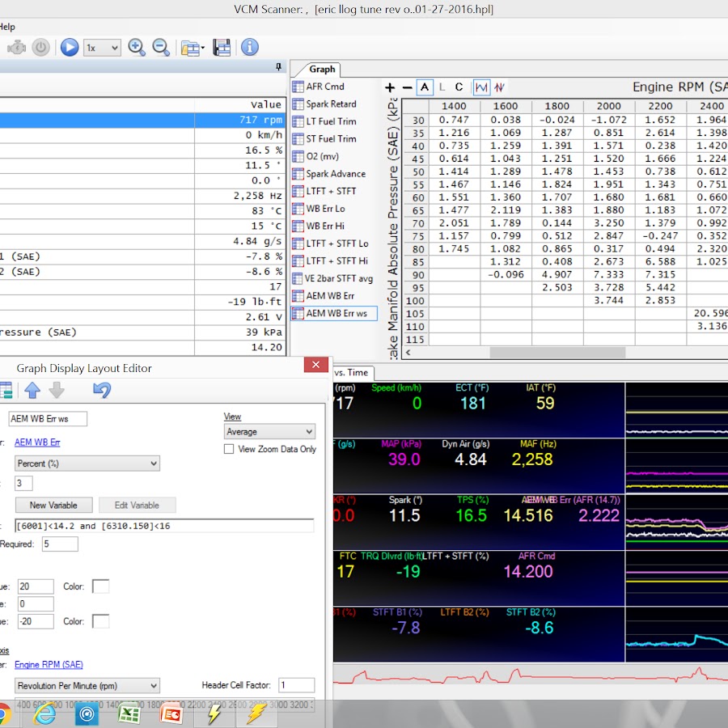Toggle the L display mode
728x728 pixels.
[442, 87]
